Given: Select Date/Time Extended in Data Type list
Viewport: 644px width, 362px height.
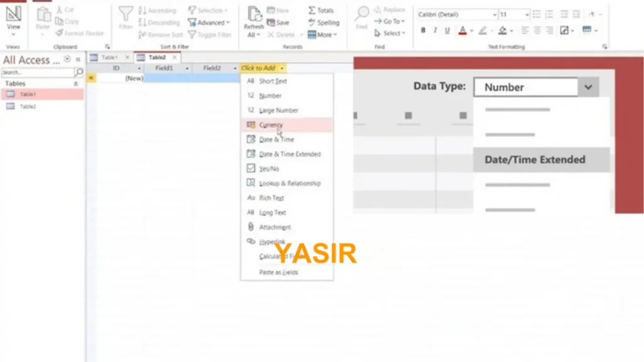Looking at the screenshot, I should click(x=541, y=160).
